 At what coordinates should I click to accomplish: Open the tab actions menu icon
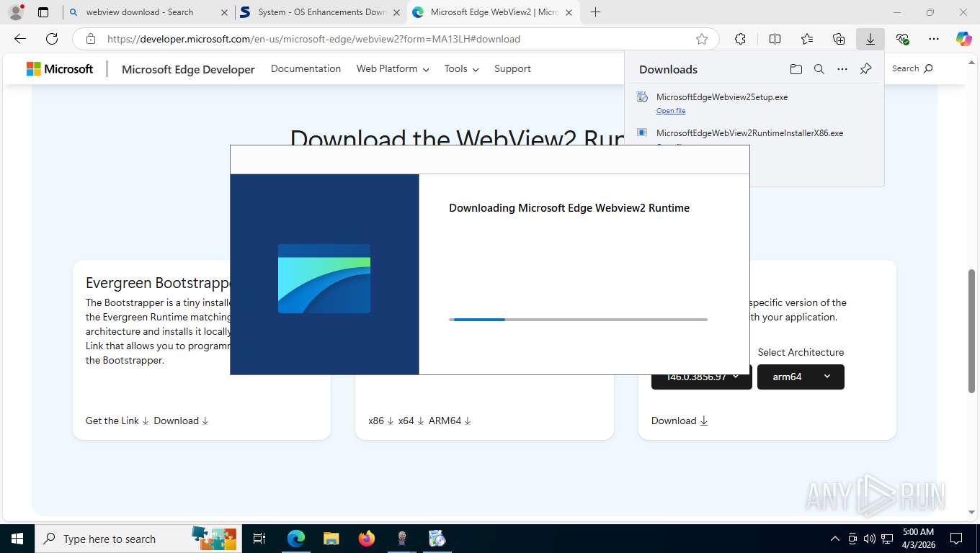(43, 12)
